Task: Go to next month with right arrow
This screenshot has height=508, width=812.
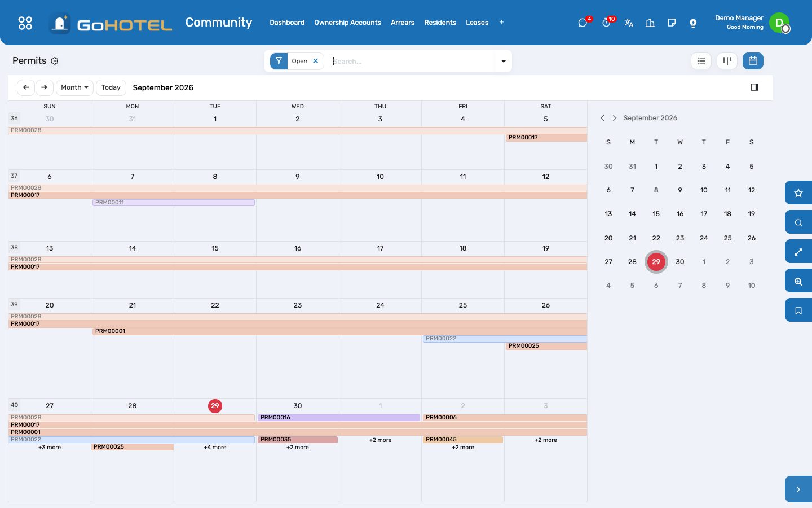Action: (x=44, y=87)
